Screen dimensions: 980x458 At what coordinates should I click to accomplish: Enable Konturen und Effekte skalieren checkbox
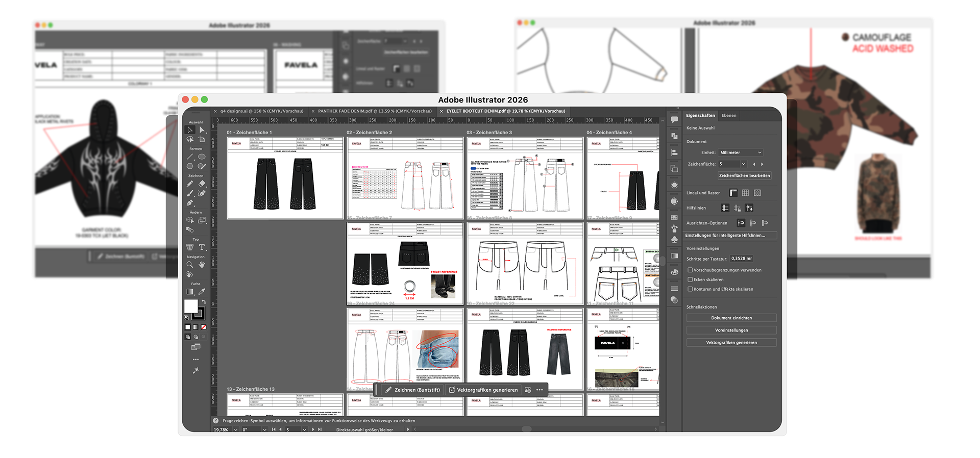[690, 289]
